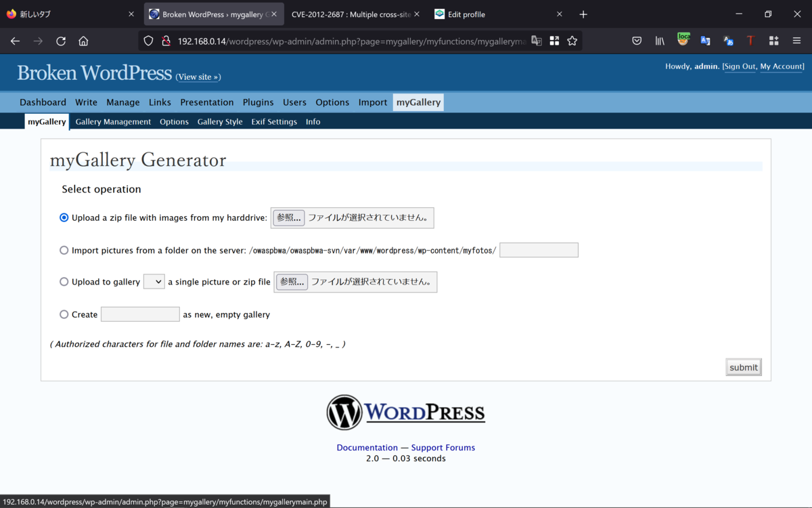Image resolution: width=812 pixels, height=508 pixels.
Task: Select the Broken WordPress mygallery tab
Action: pyautogui.click(x=214, y=14)
